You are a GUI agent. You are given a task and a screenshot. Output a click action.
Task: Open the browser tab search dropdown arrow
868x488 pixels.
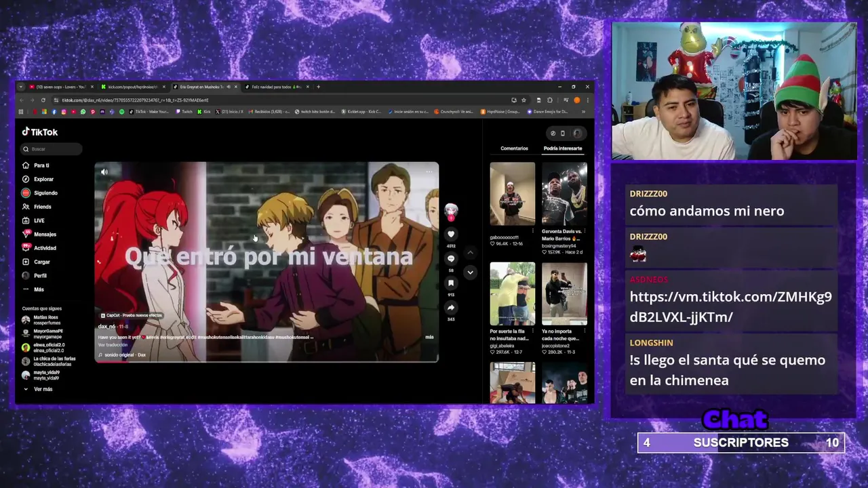point(20,87)
